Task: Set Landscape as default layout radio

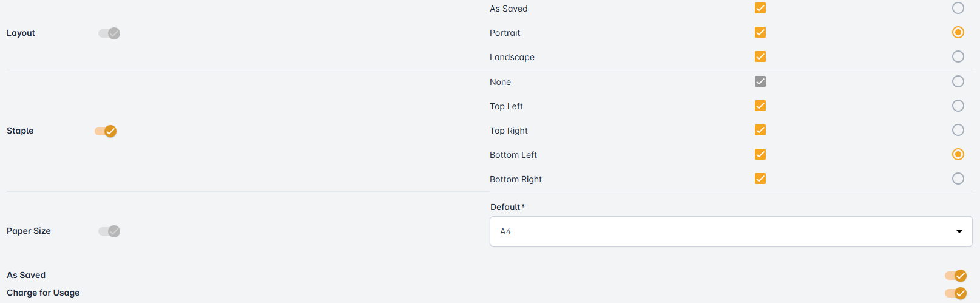Action: 958,56
